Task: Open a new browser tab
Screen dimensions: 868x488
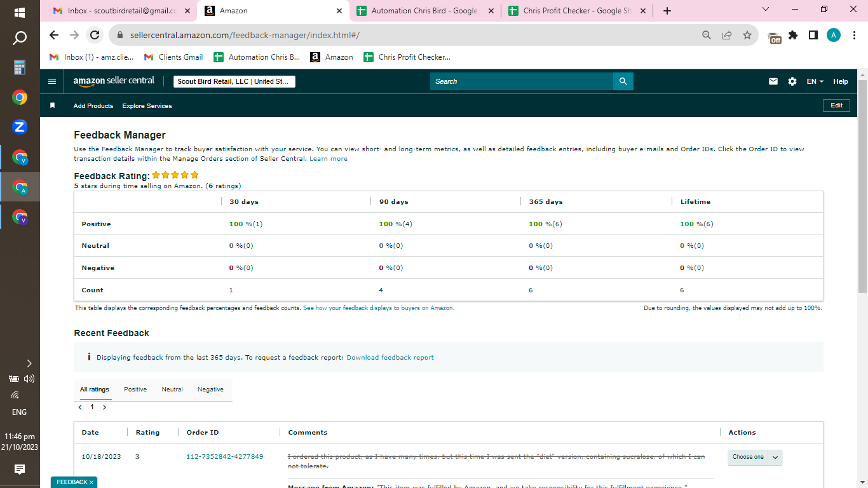Action: coord(667,11)
